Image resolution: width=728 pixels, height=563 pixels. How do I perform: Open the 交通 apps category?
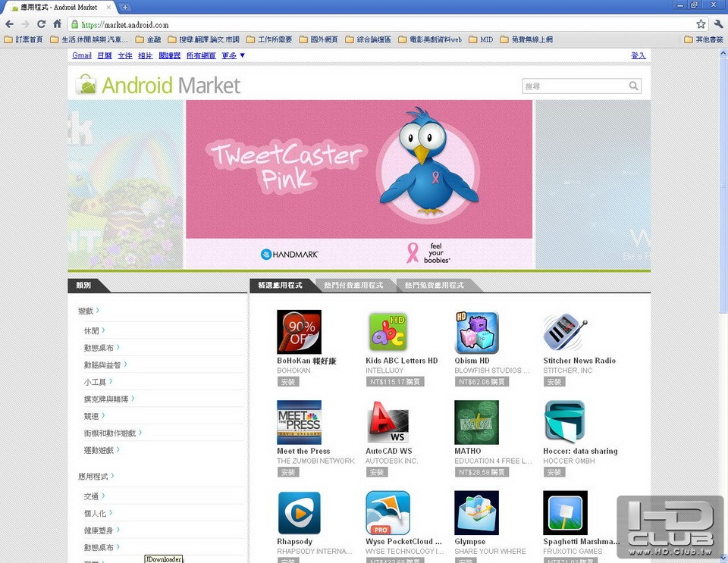pyautogui.click(x=91, y=496)
